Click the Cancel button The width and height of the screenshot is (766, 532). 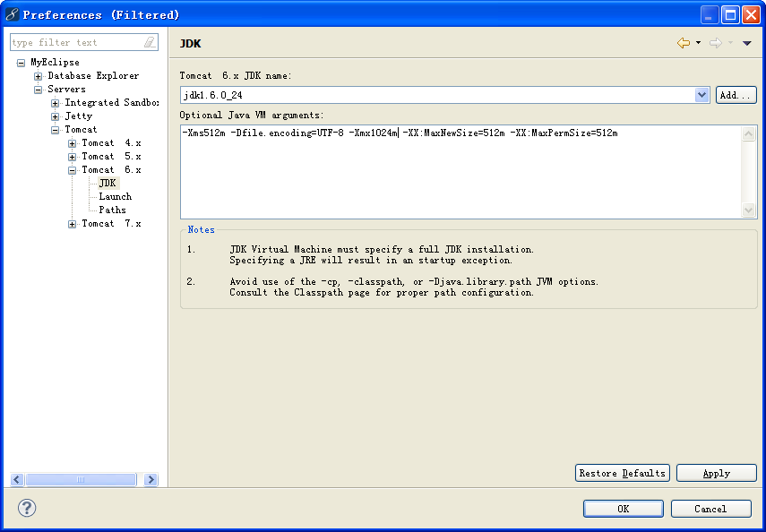710,509
